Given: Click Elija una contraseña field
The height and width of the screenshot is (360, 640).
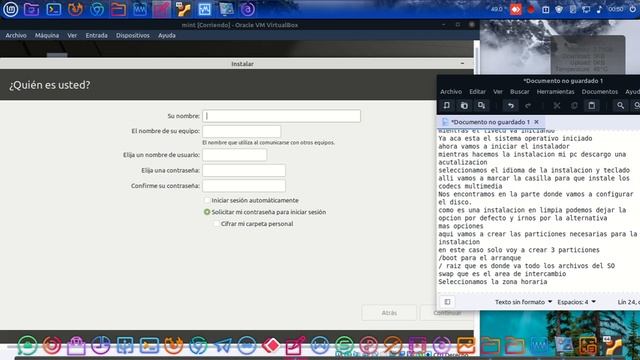Looking at the screenshot, I should point(244,171).
